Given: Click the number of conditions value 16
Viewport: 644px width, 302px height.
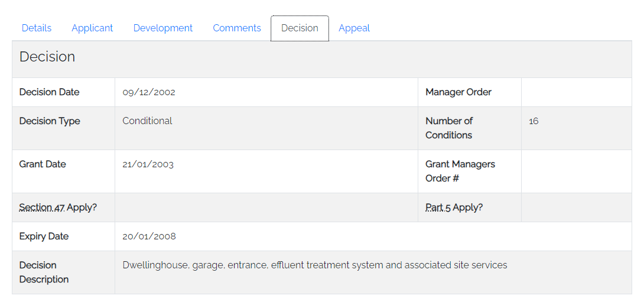Looking at the screenshot, I should pos(534,121).
